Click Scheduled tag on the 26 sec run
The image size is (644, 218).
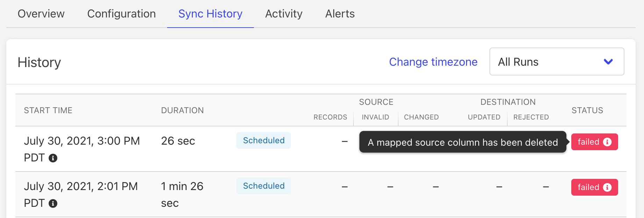coord(264,140)
